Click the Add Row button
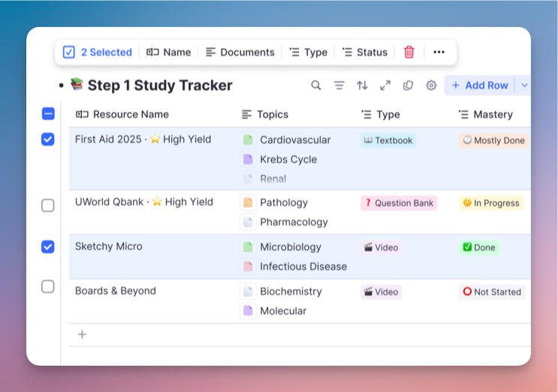 pos(479,86)
